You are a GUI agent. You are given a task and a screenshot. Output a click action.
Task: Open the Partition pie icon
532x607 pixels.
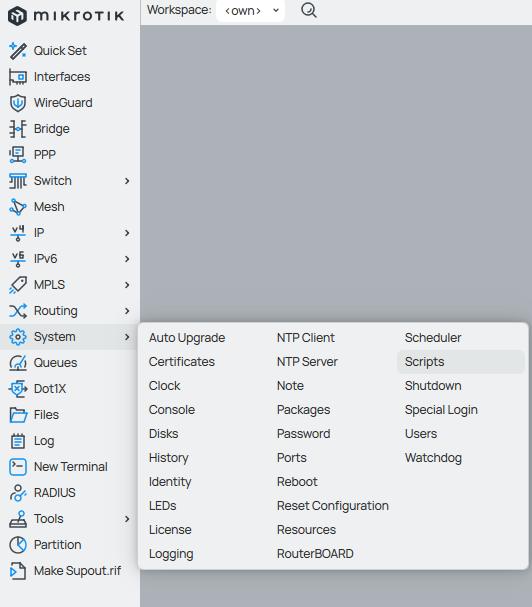tap(18, 545)
